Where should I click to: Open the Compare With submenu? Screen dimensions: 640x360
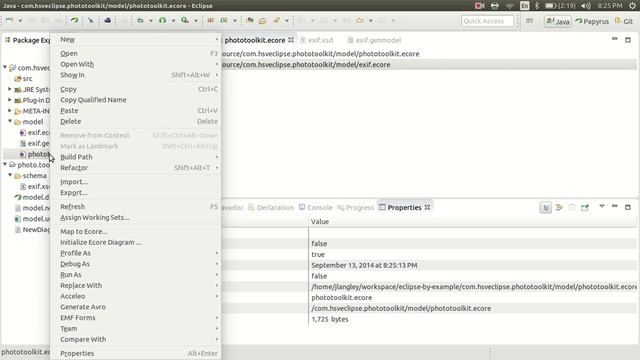coord(136,339)
